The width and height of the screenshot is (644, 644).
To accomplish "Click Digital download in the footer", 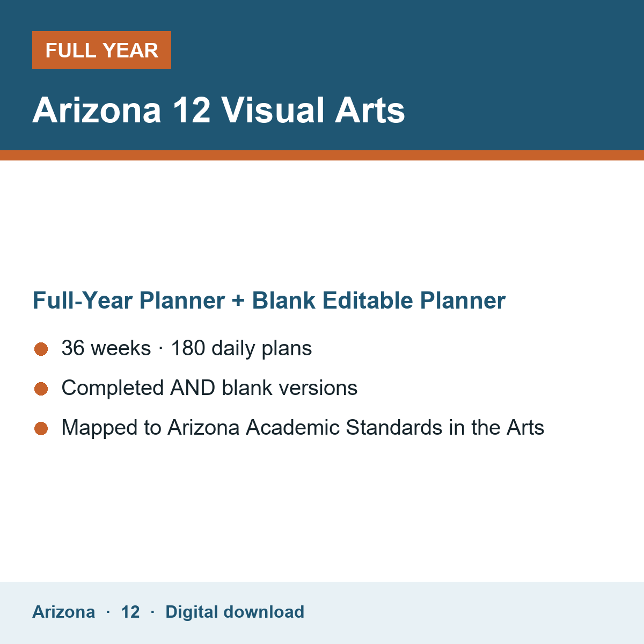I will [x=235, y=612].
